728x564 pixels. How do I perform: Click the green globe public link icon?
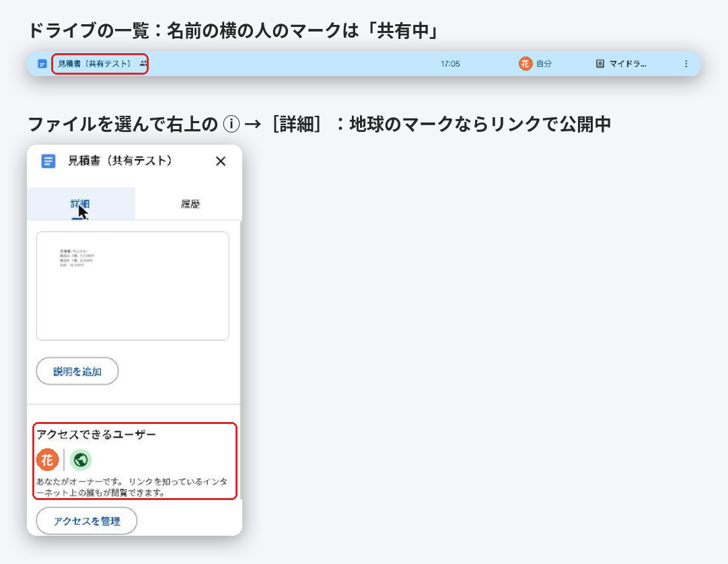(x=81, y=460)
